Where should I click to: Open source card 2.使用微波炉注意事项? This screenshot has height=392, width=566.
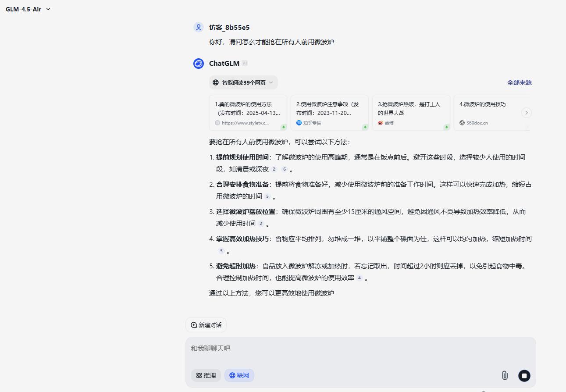[330, 113]
